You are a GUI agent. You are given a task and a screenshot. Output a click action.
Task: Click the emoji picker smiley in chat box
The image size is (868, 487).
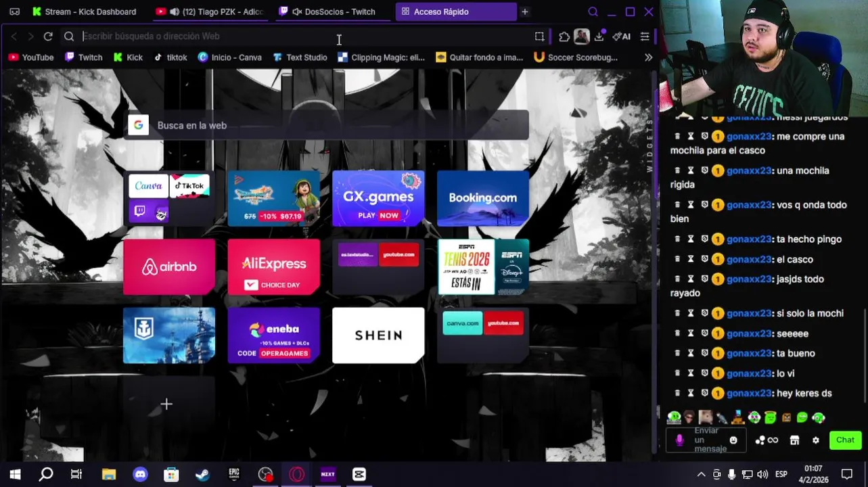click(733, 440)
